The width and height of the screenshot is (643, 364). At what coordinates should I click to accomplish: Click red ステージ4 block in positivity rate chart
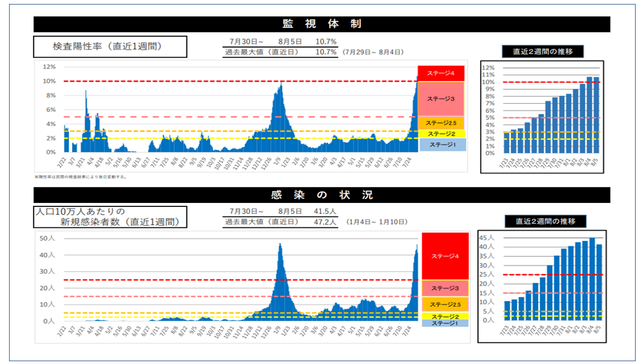(441, 74)
